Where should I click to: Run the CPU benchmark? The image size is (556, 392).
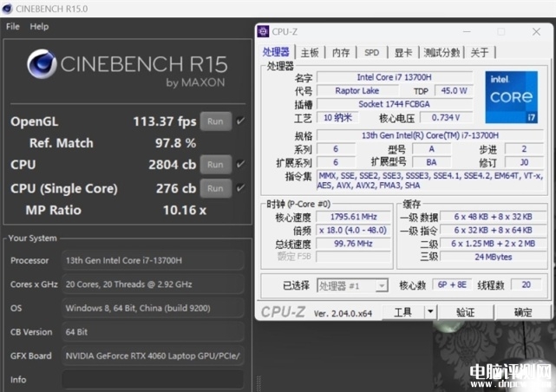point(216,165)
